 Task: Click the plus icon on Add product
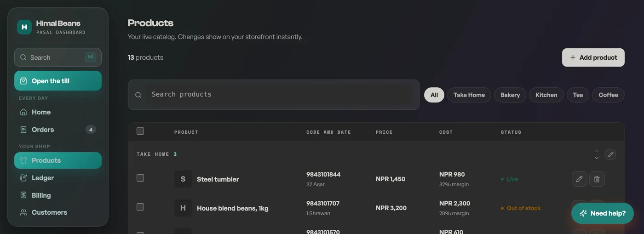573,57
